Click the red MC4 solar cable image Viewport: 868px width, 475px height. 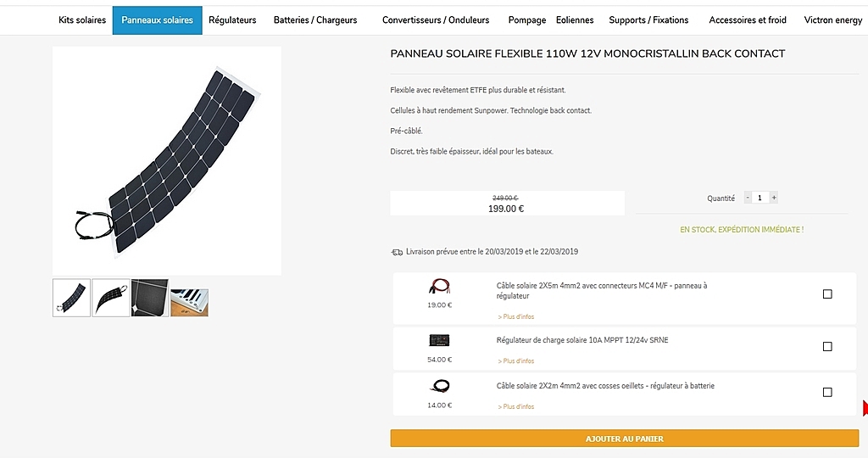click(440, 286)
